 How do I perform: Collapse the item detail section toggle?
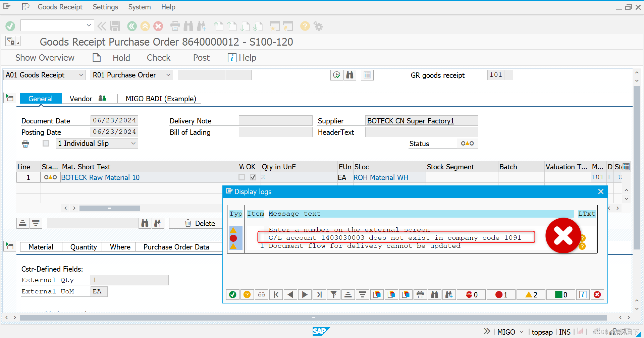pos(10,246)
